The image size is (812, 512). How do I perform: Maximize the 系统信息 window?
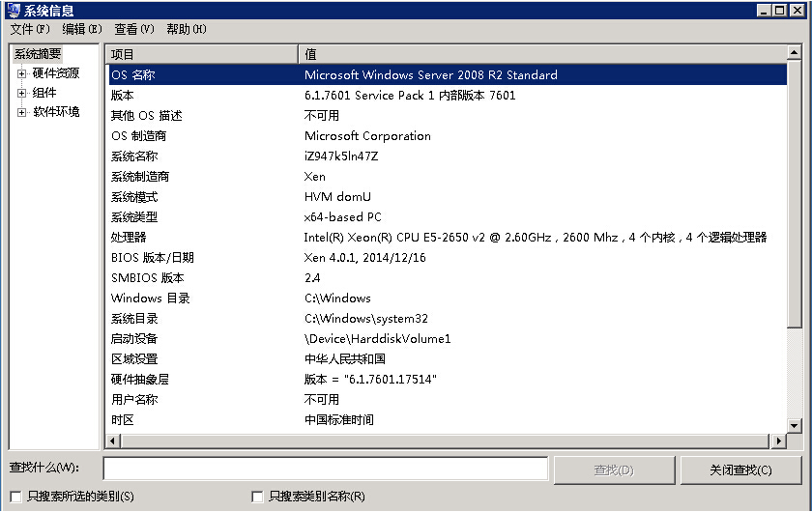780,11
